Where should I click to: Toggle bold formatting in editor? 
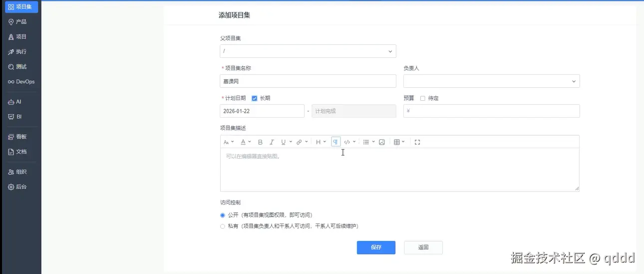[x=260, y=142]
